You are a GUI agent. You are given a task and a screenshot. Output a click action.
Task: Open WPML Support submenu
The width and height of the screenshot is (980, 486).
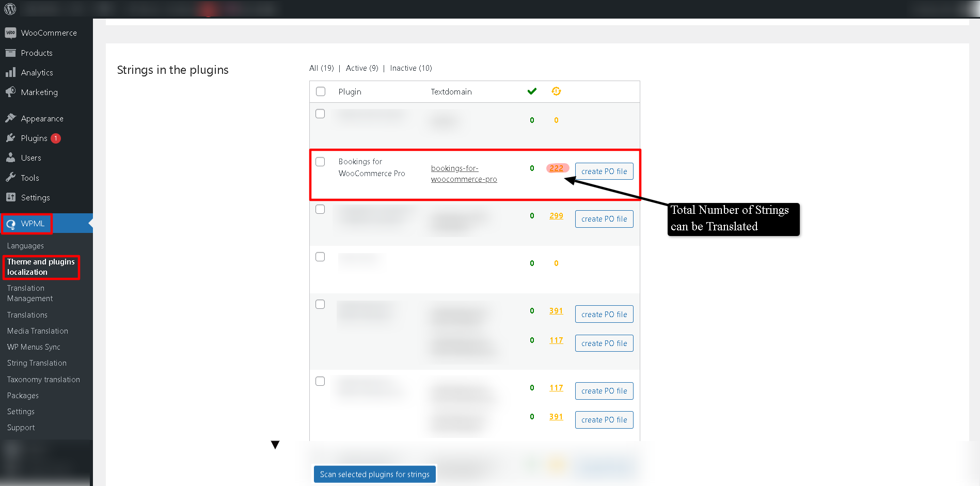click(x=21, y=428)
